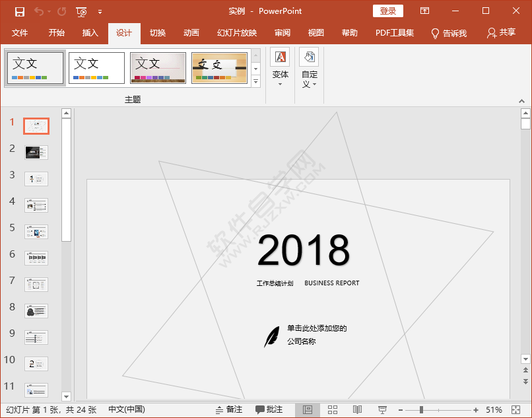Switch to Slide Sorter view icon

tap(333, 410)
